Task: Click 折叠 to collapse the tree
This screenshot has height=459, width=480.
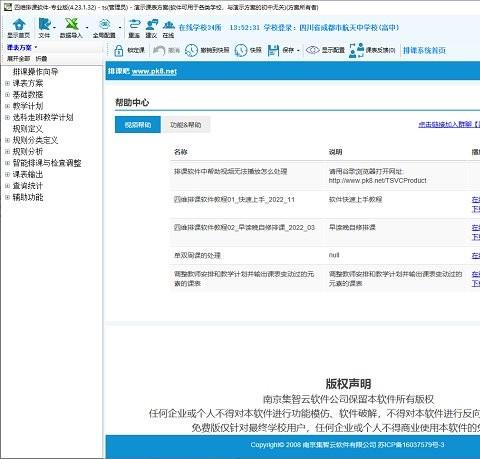Action: [41, 59]
